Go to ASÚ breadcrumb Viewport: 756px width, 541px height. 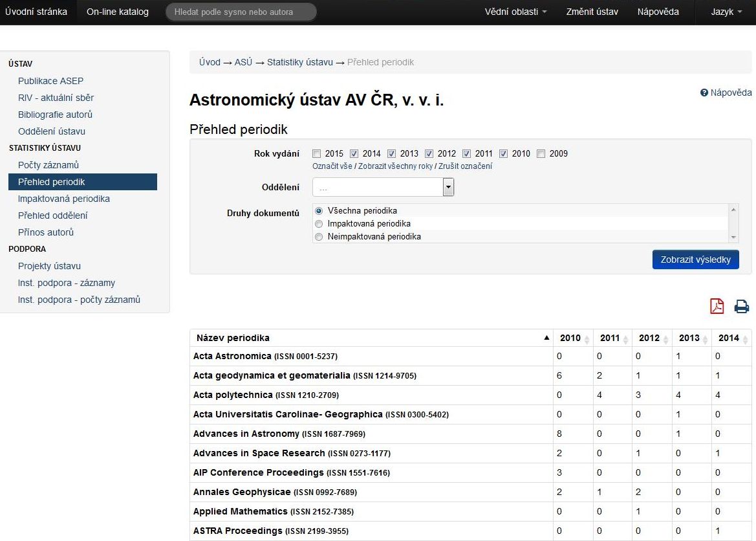tap(243, 62)
